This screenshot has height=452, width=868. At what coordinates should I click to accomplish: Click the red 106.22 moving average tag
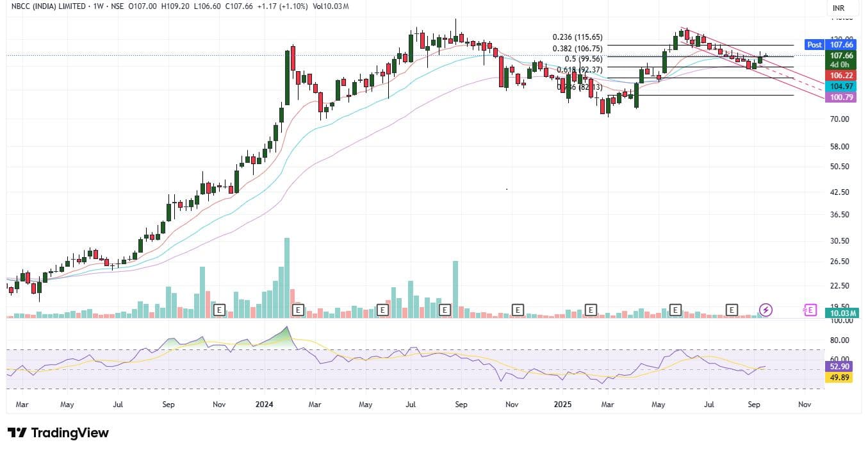(x=840, y=75)
